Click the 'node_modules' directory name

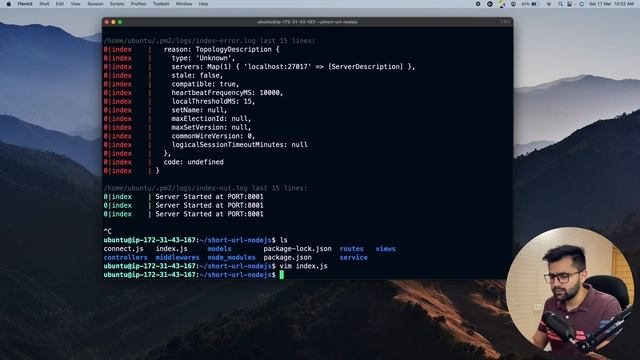coord(231,258)
